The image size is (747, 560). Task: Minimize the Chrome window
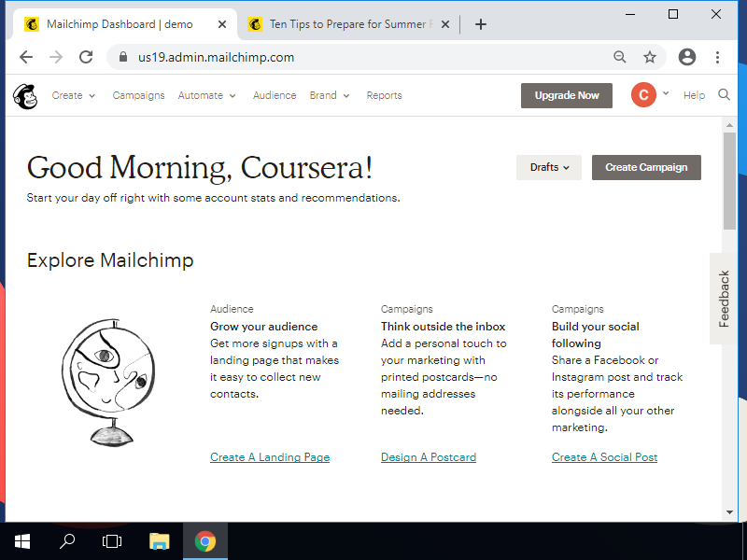click(x=630, y=14)
